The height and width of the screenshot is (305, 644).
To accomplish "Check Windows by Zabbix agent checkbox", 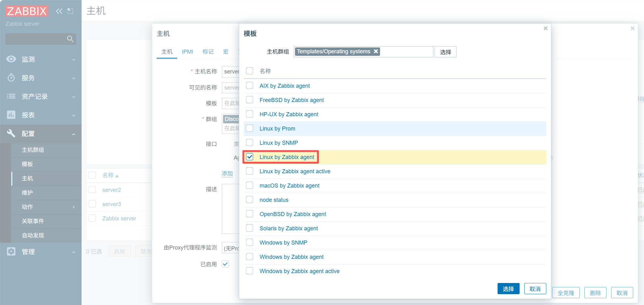I will click(250, 256).
